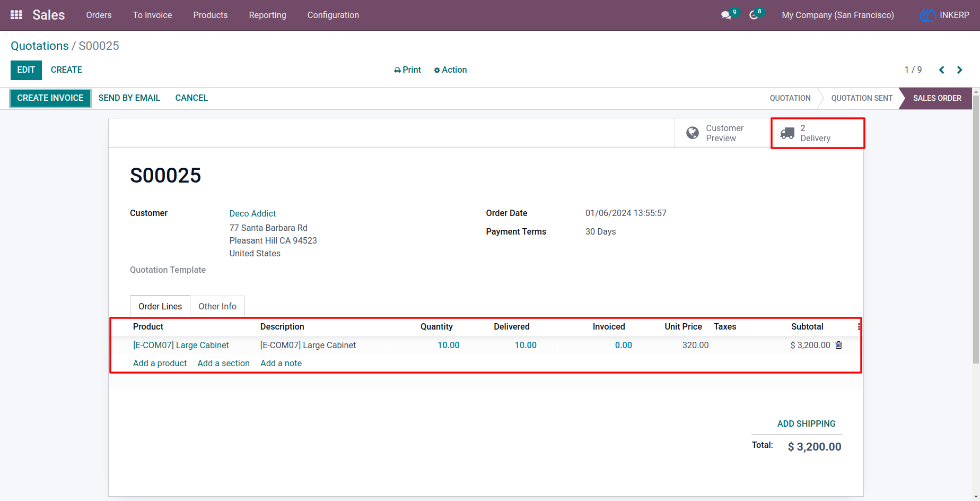This screenshot has width=980, height=501.
Task: Click the Quantity 10.00 cell
Action: pos(449,345)
